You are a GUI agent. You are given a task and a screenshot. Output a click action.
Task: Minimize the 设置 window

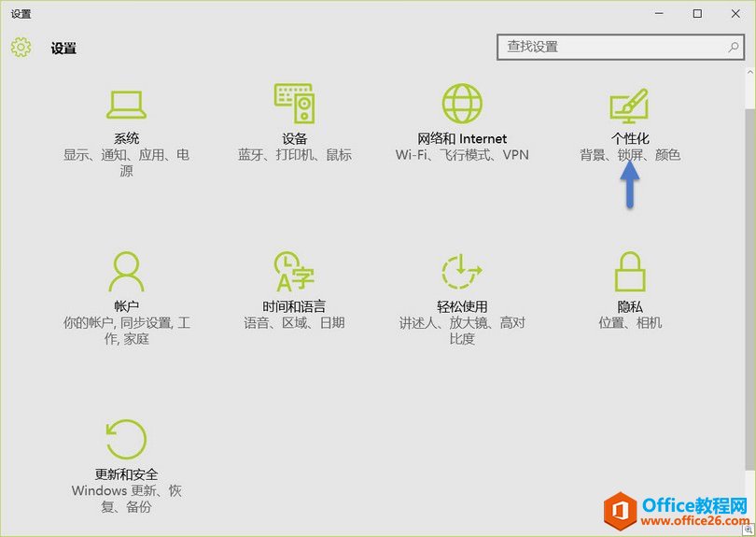click(x=660, y=13)
